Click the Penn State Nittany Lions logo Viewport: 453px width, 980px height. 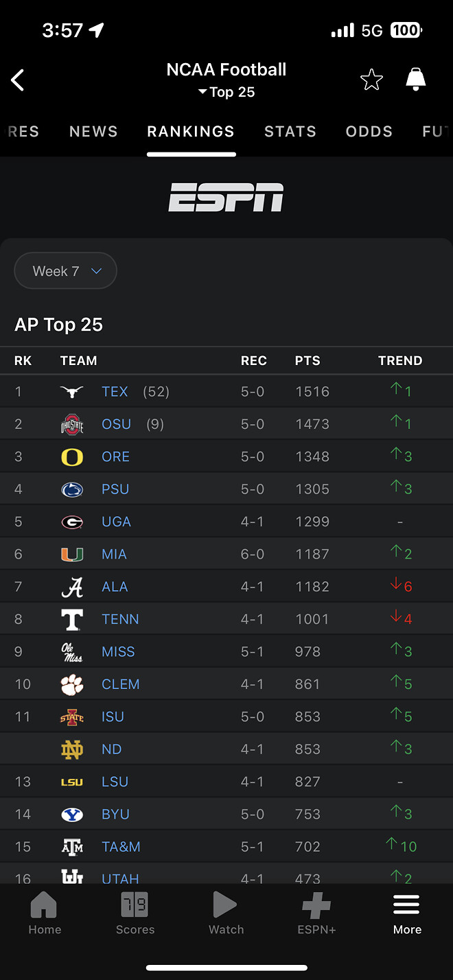click(x=72, y=489)
